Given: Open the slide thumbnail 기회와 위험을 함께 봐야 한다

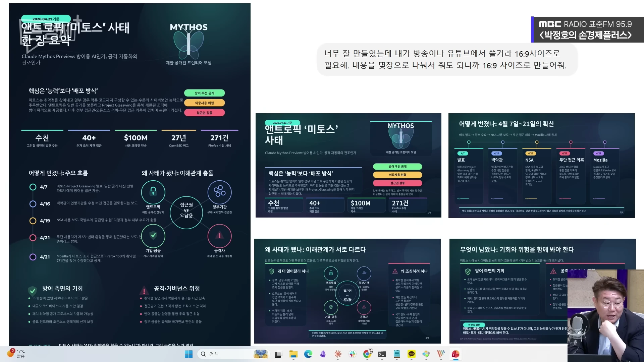Looking at the screenshot, I should [542, 291].
